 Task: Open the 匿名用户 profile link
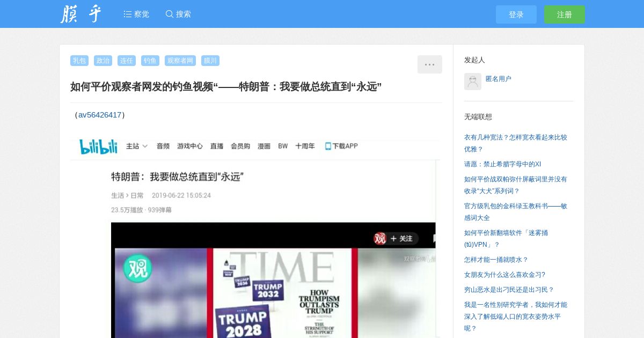click(x=499, y=79)
